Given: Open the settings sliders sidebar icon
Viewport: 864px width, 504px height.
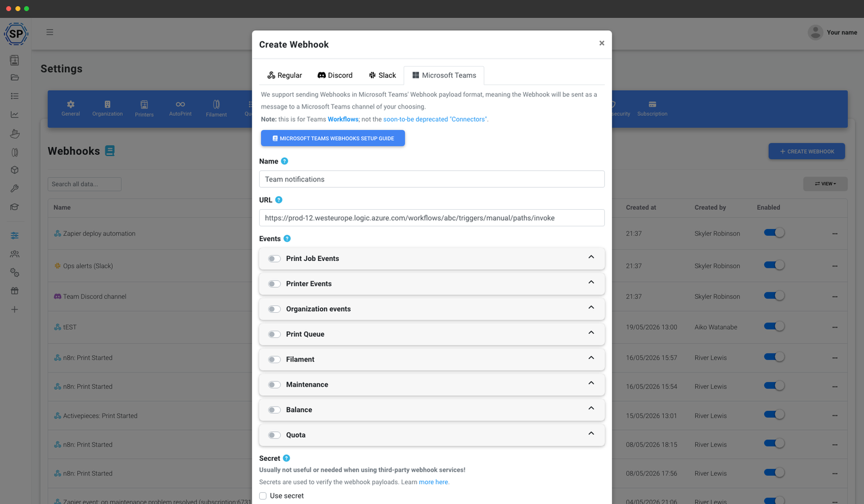Looking at the screenshot, I should tap(15, 236).
